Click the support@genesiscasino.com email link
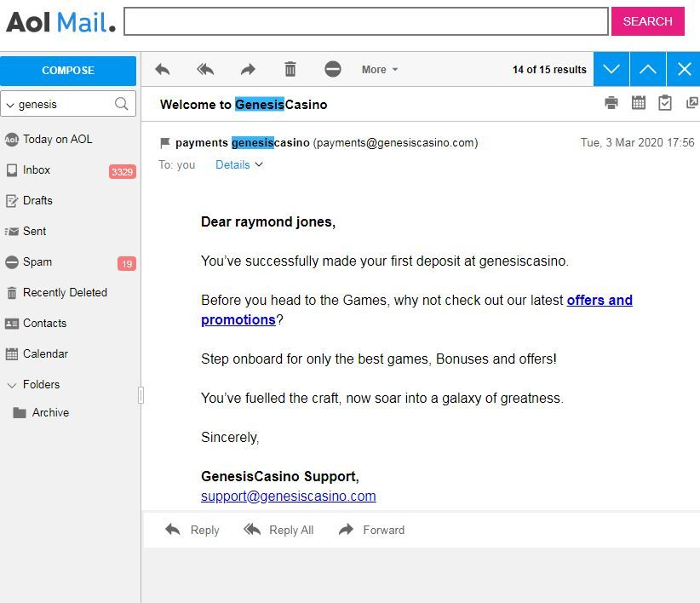700x603 pixels. (289, 496)
